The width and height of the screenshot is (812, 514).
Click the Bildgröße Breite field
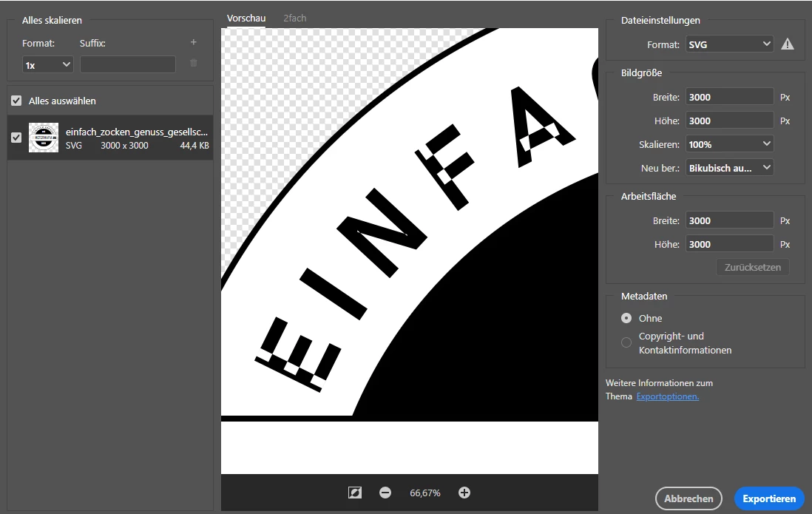[x=729, y=97]
